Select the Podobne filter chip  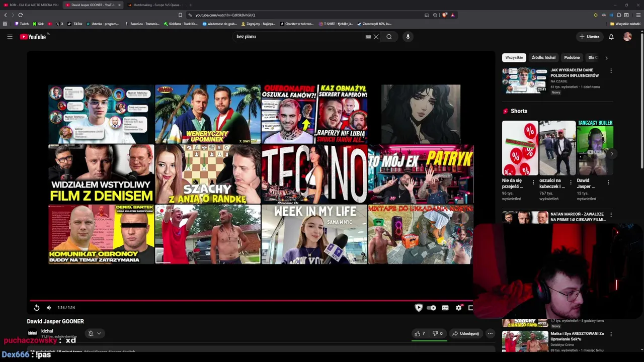tap(572, 57)
